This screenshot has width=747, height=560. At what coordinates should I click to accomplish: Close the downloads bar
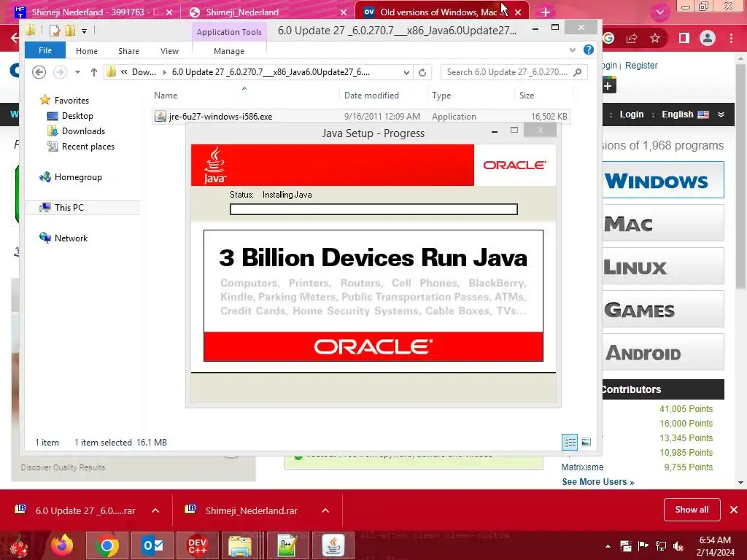pos(734,510)
